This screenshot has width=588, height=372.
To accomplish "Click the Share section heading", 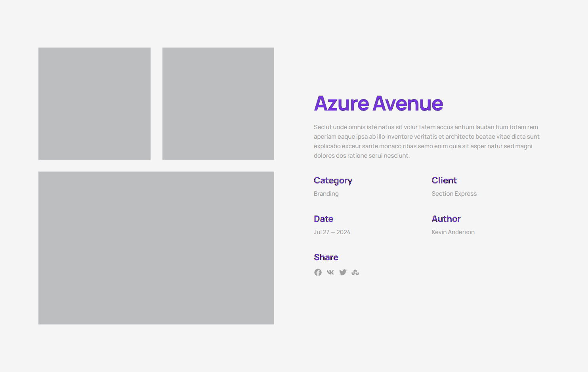I will point(326,257).
